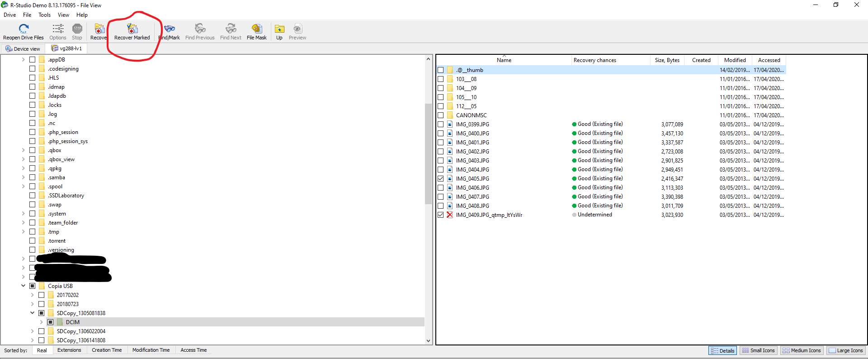Click the Preview eye icon
Screen dimensions: 868x359
[297, 29]
